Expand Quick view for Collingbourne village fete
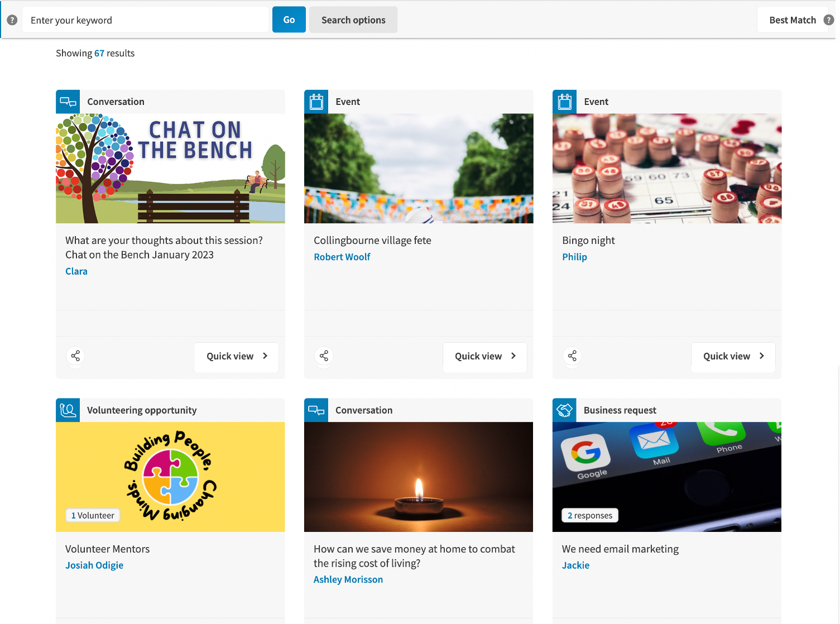 pos(484,357)
